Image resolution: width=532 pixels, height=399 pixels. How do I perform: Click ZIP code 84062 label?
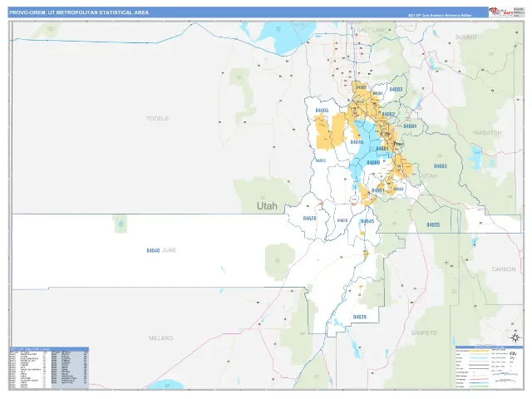[388, 115]
